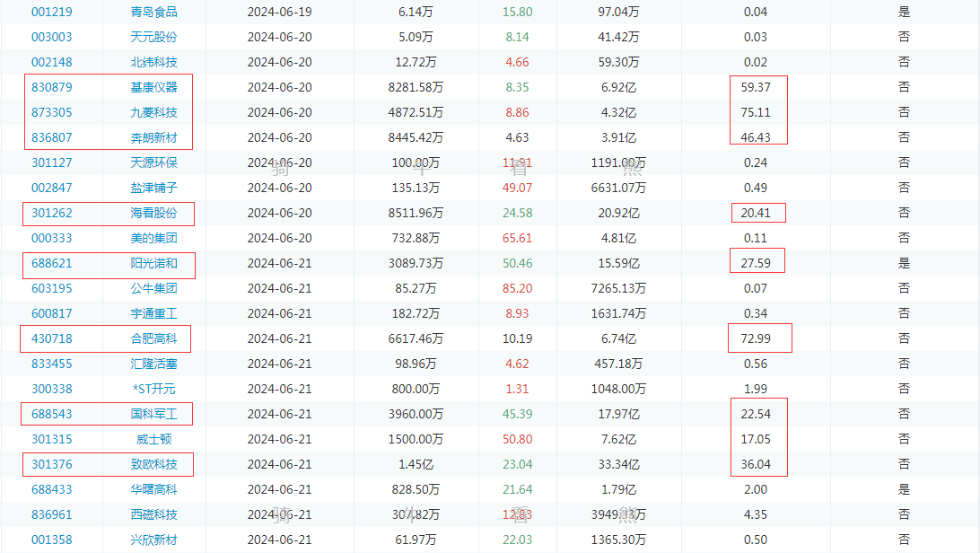Click stock code 600817
This screenshot has height=553, width=980.
click(52, 313)
